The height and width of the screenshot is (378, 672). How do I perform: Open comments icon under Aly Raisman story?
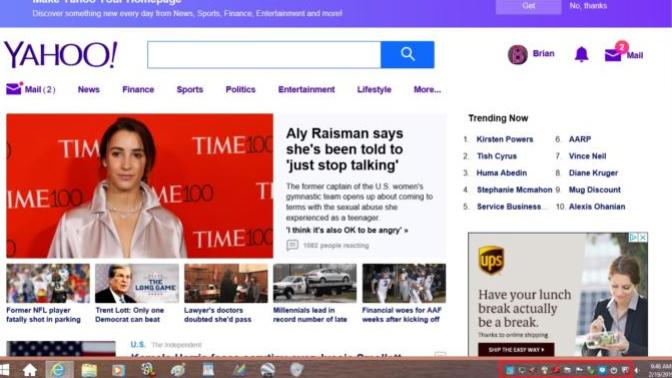[x=292, y=245]
